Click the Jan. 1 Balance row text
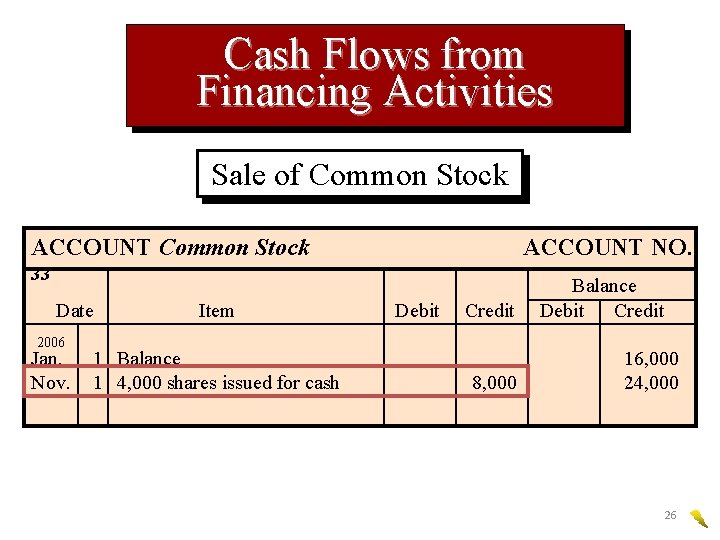 [x=149, y=359]
